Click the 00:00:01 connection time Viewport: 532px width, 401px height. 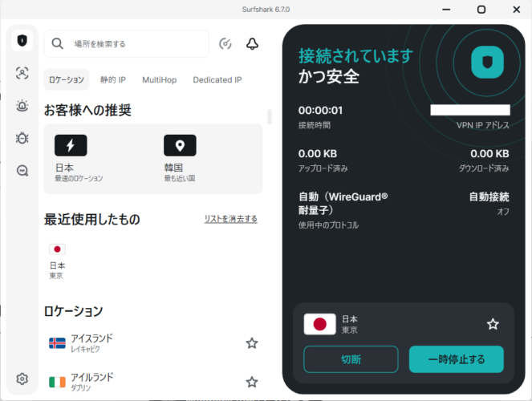320,111
